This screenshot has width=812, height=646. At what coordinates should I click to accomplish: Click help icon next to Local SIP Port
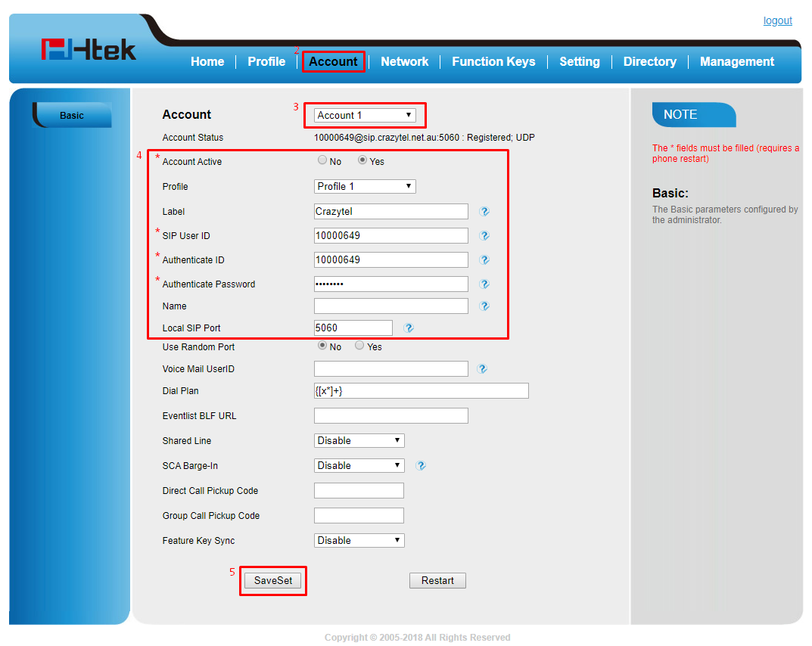click(409, 328)
